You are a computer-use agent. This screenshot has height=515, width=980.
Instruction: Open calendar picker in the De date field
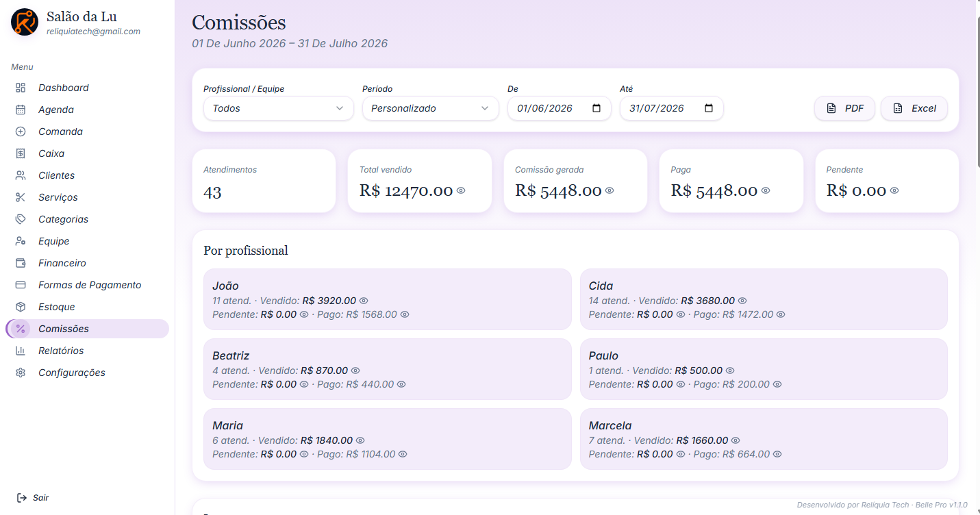(x=596, y=108)
